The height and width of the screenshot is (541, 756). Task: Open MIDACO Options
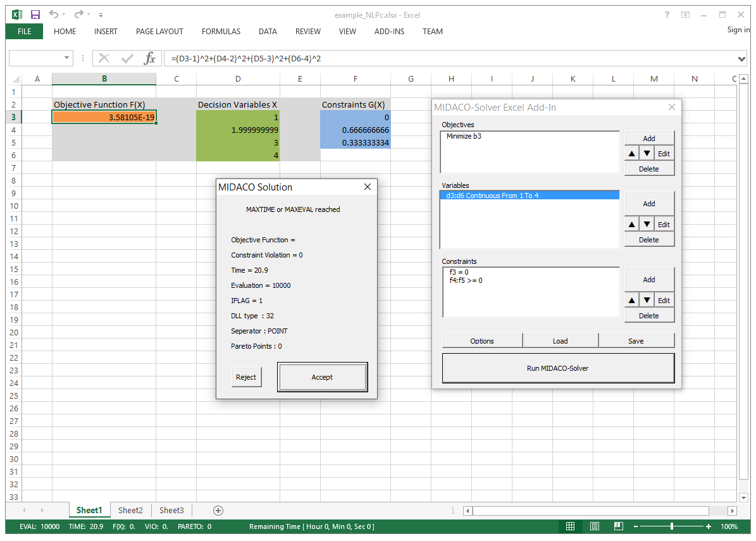482,341
